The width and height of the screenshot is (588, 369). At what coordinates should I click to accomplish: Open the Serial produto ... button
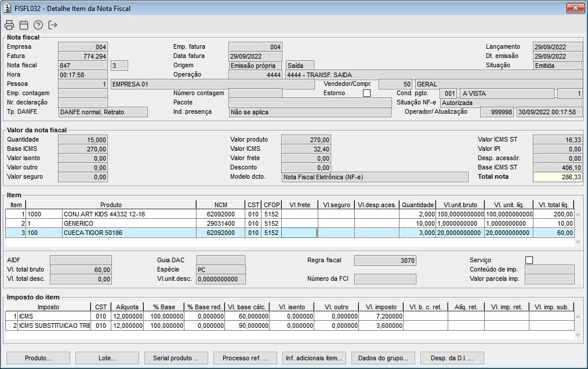click(x=176, y=358)
